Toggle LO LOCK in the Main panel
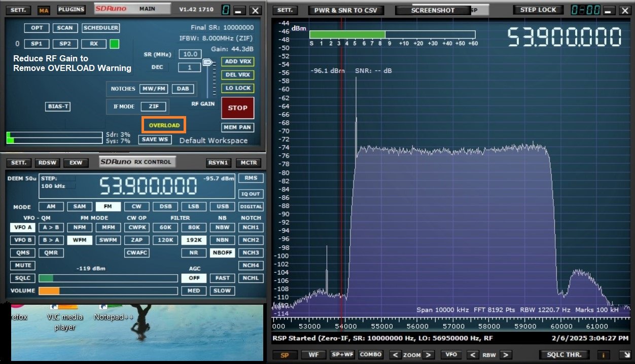635x364 pixels. [237, 88]
